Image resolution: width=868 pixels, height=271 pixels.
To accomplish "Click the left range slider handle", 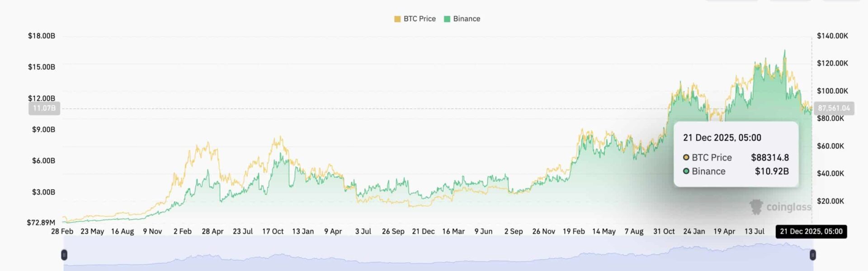I will [x=64, y=255].
